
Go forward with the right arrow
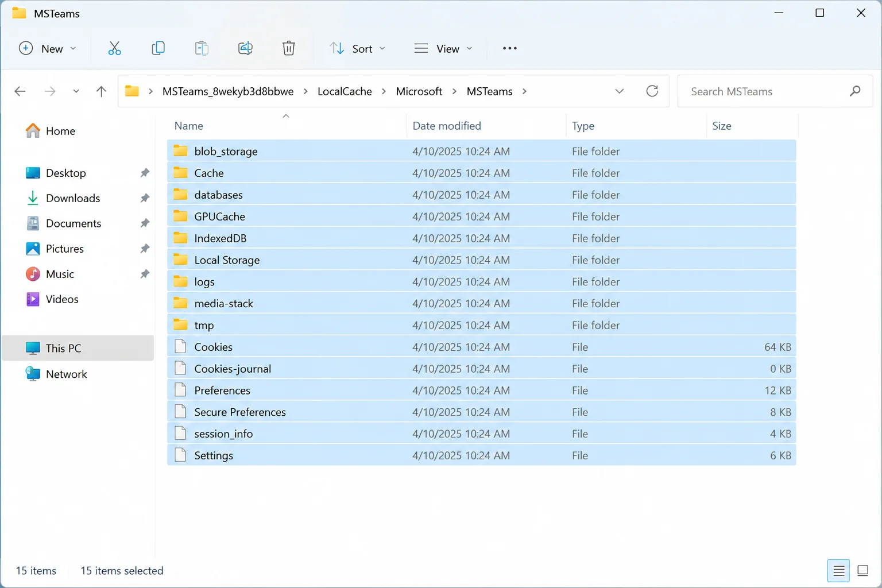[50, 91]
